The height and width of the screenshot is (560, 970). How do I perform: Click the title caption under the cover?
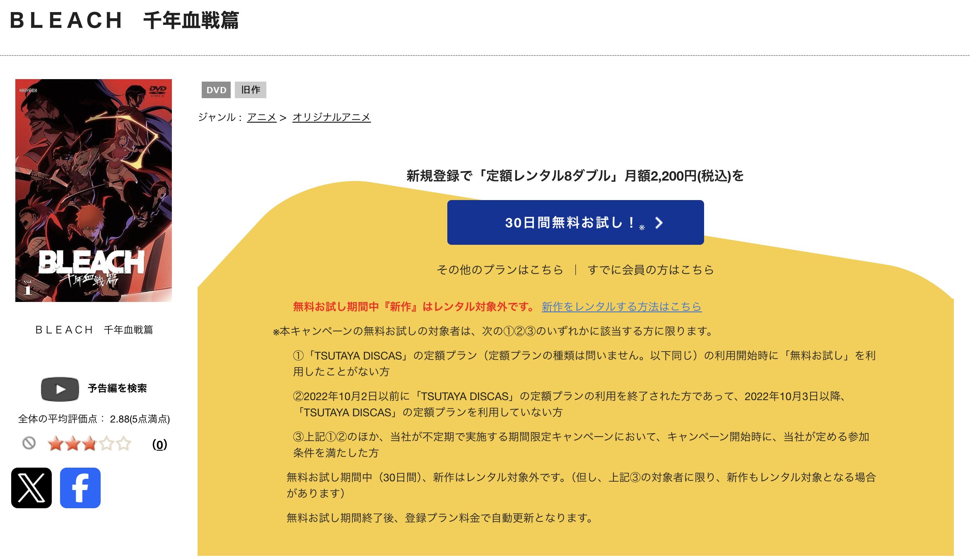pos(94,330)
